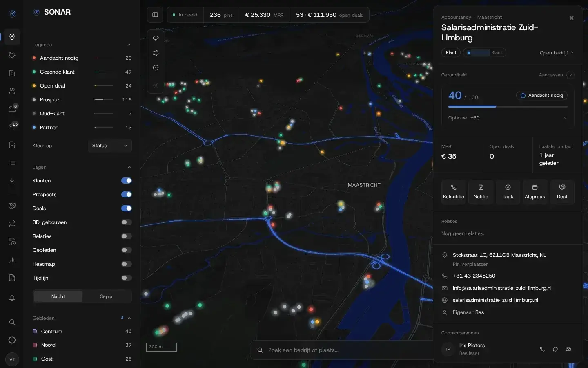Open the inbox icon with badge 8

12,109
